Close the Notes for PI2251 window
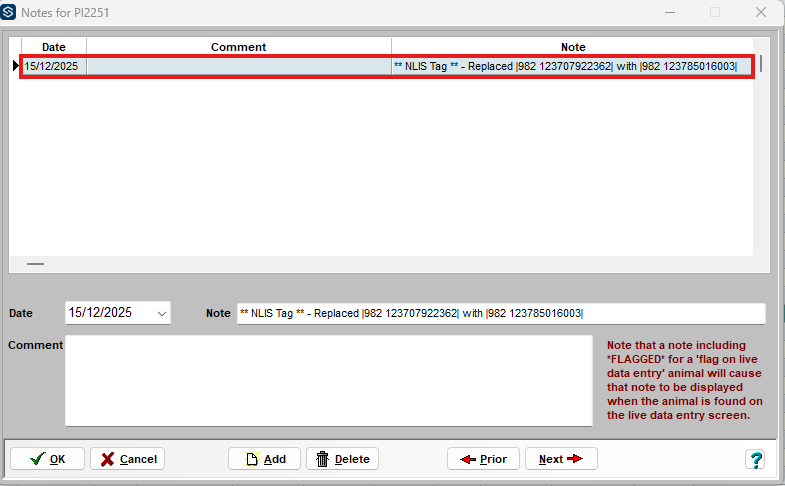785x486 pixels. click(761, 12)
